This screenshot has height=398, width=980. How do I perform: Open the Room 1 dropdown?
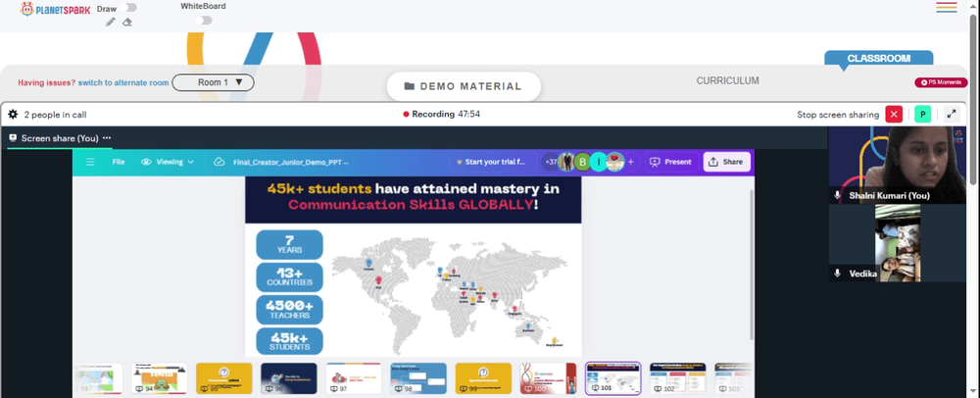(213, 82)
